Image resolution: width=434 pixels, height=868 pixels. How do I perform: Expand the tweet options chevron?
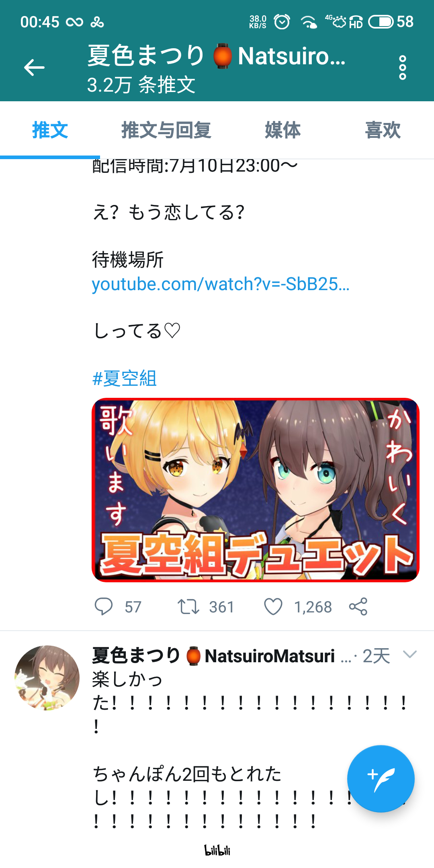click(409, 655)
